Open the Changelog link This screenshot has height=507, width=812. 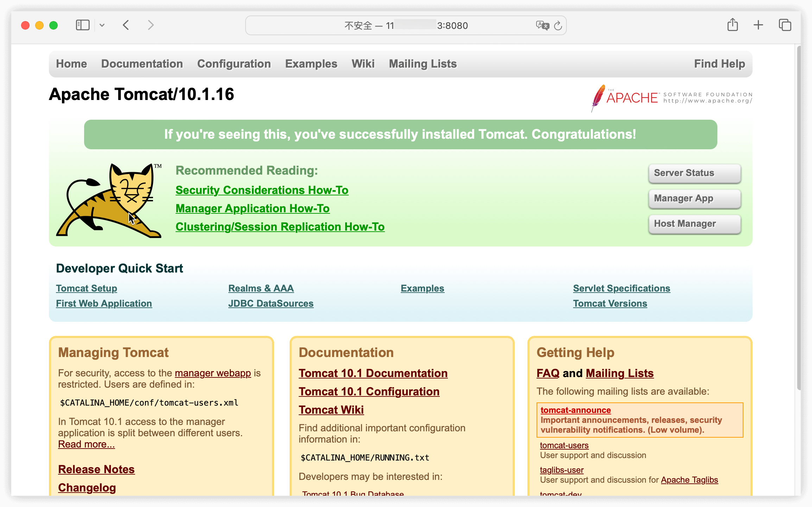(x=87, y=488)
